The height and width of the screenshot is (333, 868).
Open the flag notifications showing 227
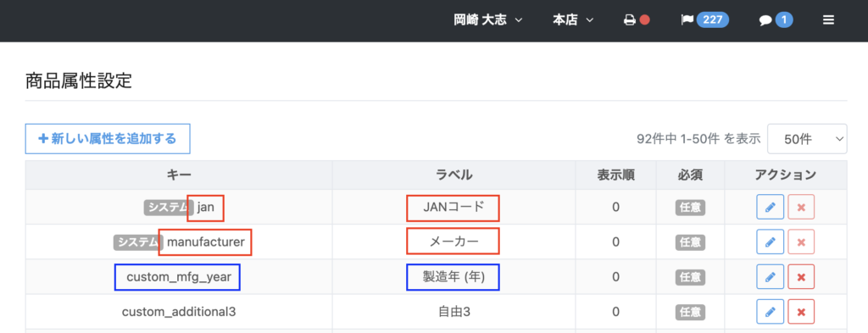pos(704,20)
